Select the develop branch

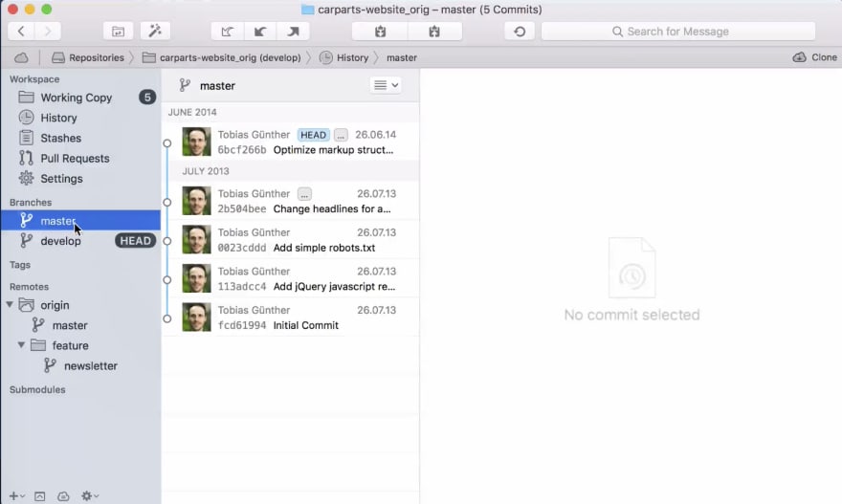(60, 241)
